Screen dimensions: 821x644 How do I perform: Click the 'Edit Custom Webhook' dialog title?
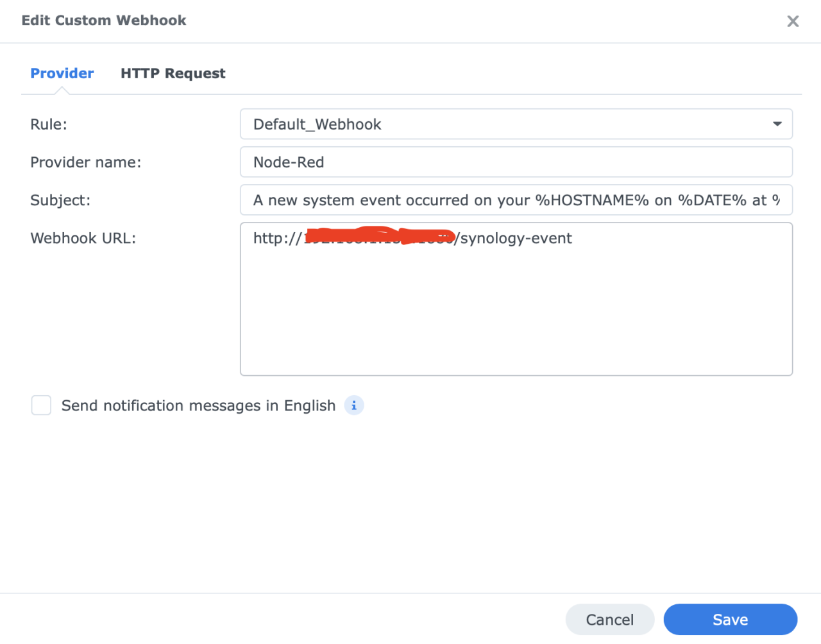pyautogui.click(x=104, y=21)
